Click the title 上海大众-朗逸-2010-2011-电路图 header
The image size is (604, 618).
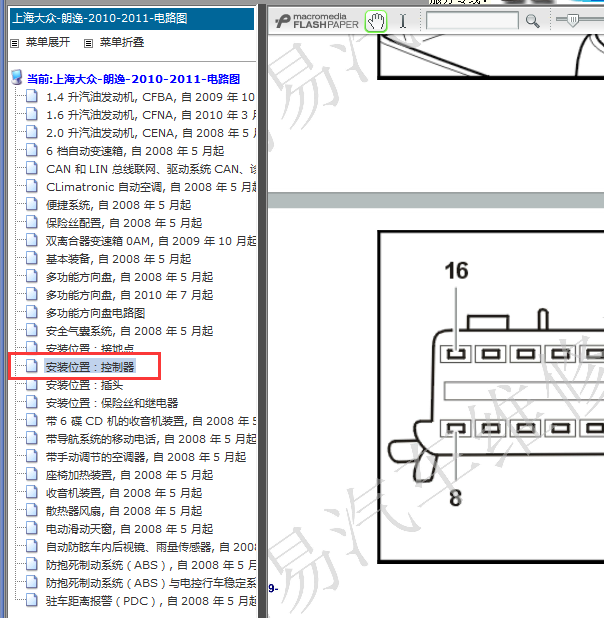point(100,18)
